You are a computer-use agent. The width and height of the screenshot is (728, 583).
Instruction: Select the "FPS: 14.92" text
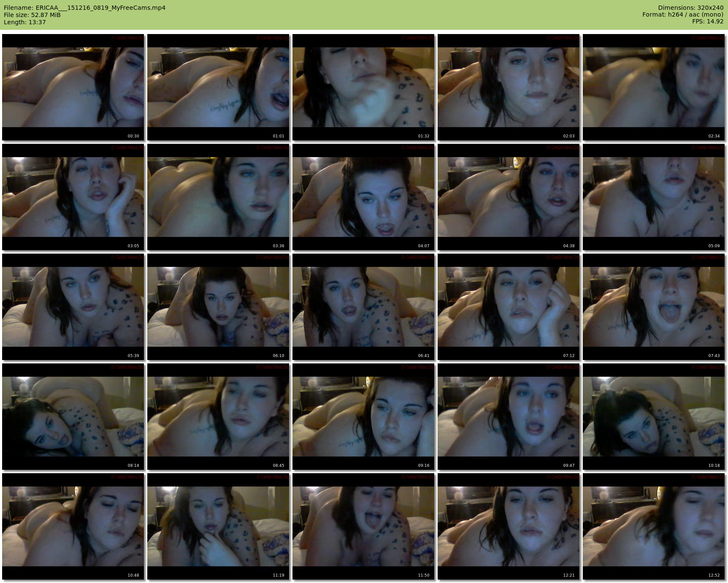[x=708, y=22]
